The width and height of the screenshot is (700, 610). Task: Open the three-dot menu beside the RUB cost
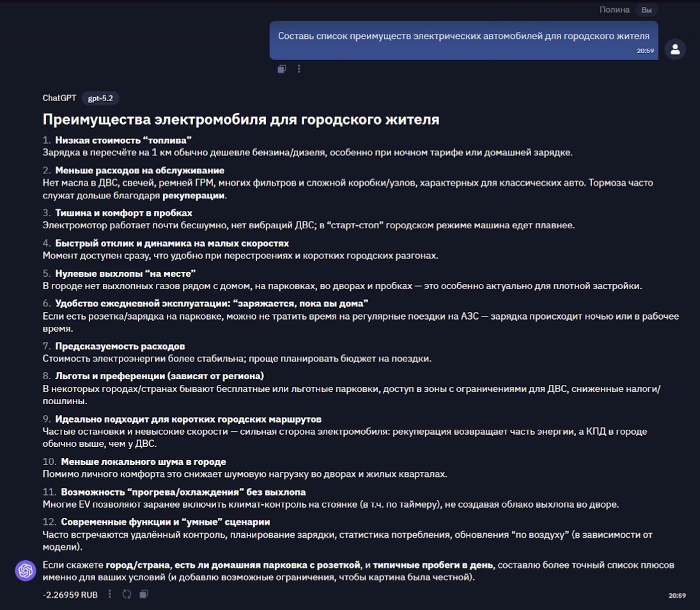click(110, 594)
